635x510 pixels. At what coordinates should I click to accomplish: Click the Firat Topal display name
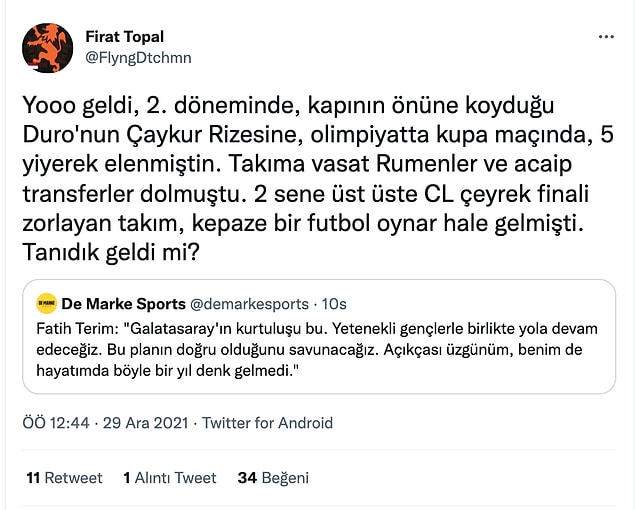124,37
